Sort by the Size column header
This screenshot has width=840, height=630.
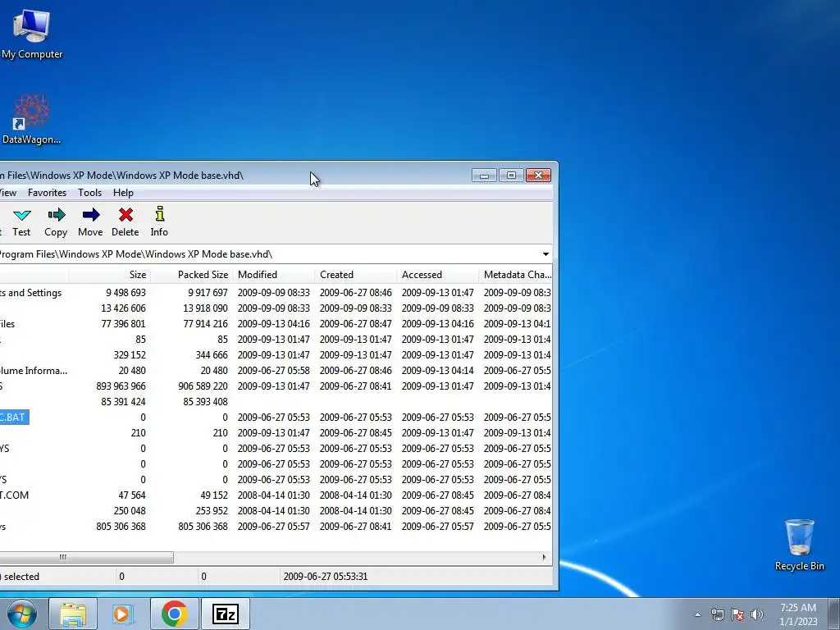109,275
